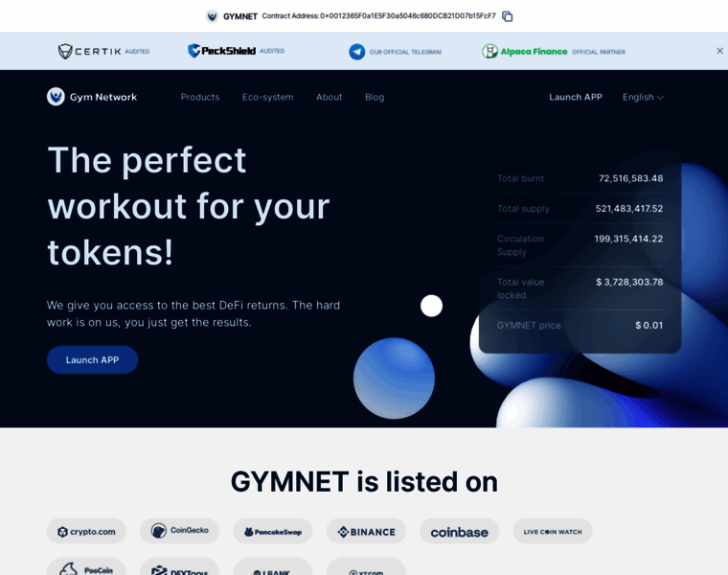Click the GYMNET price value $ 0.01
Viewport: 728px width, 575px height.
point(649,325)
